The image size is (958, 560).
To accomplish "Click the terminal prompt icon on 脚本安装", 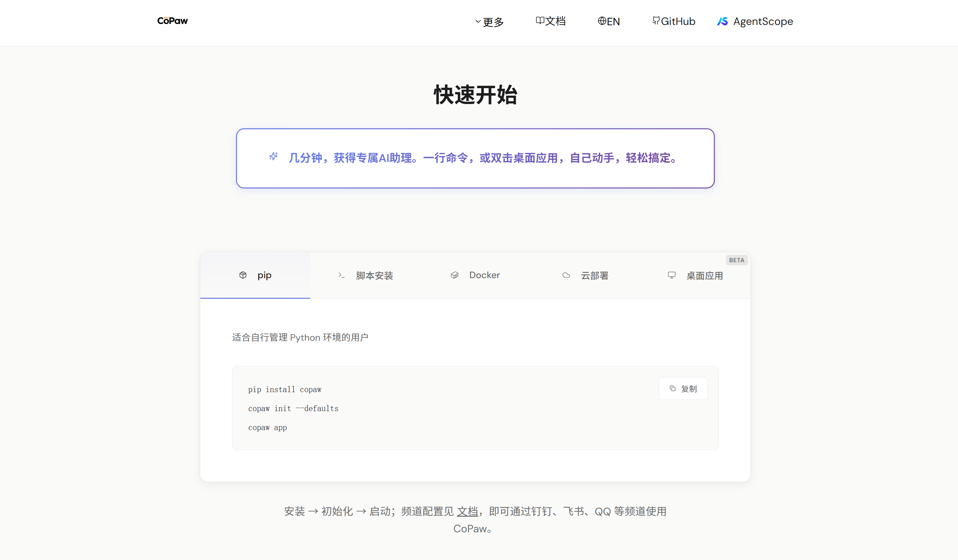I will pyautogui.click(x=341, y=275).
